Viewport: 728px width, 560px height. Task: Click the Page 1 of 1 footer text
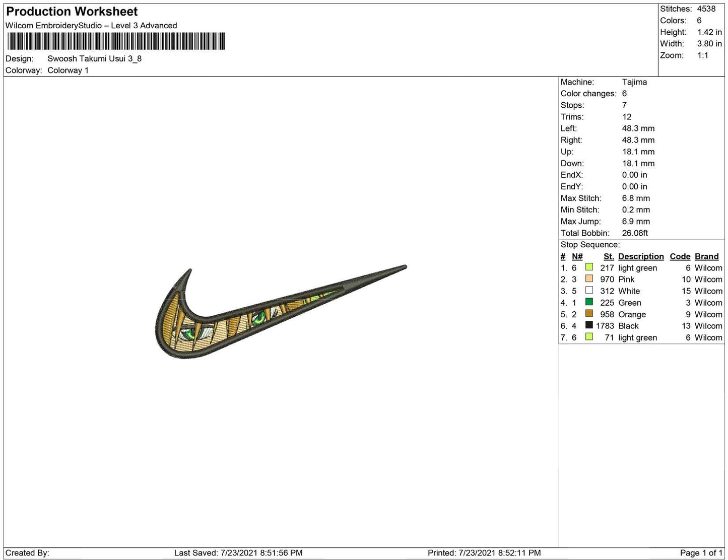[701, 553]
